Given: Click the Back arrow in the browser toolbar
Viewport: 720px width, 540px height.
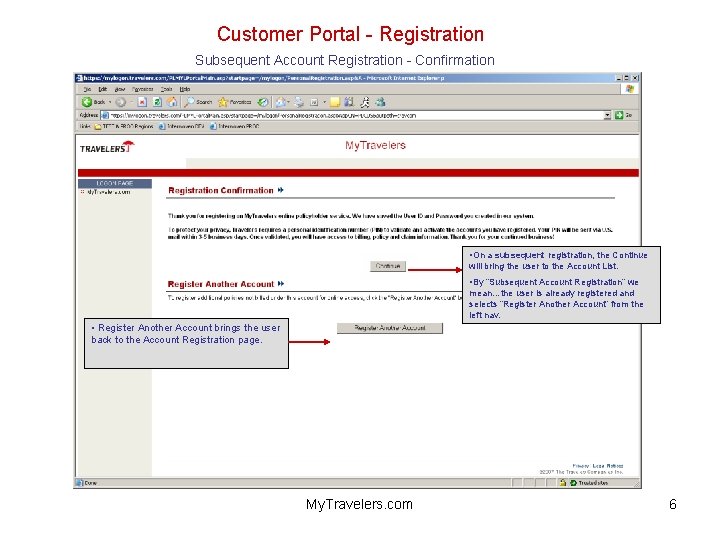Looking at the screenshot, I should click(x=87, y=102).
